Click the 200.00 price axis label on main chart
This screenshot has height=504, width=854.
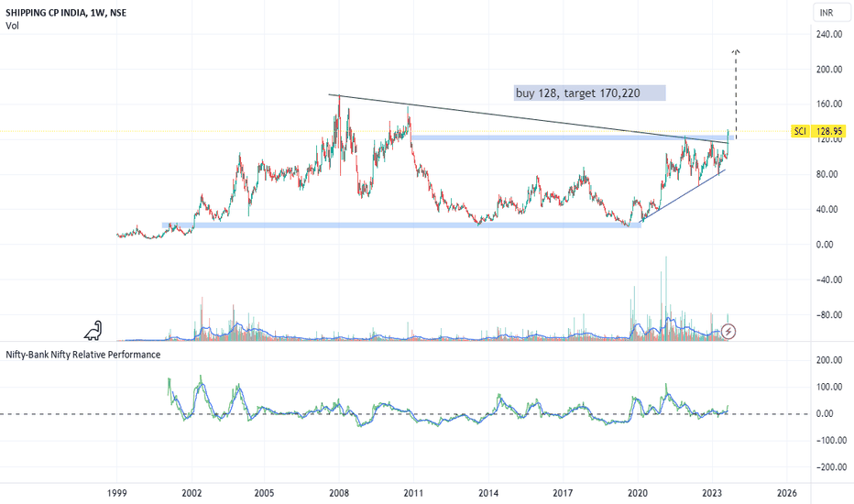[x=829, y=70]
